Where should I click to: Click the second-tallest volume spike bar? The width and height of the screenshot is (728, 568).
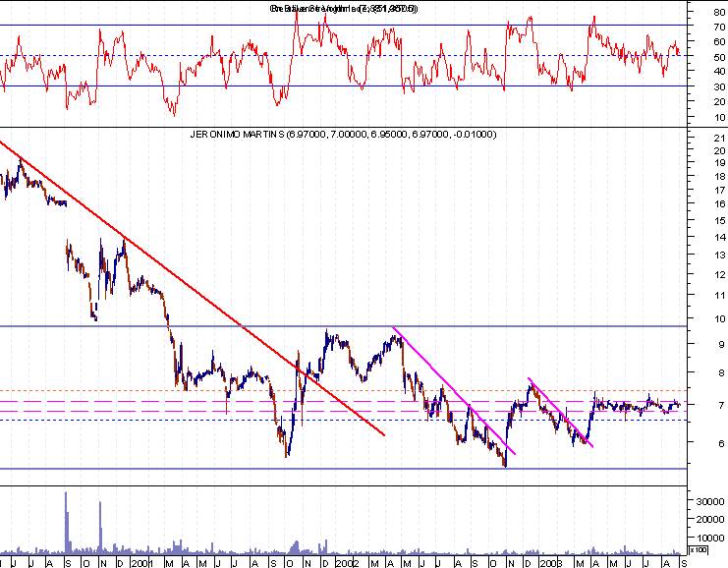point(100,528)
